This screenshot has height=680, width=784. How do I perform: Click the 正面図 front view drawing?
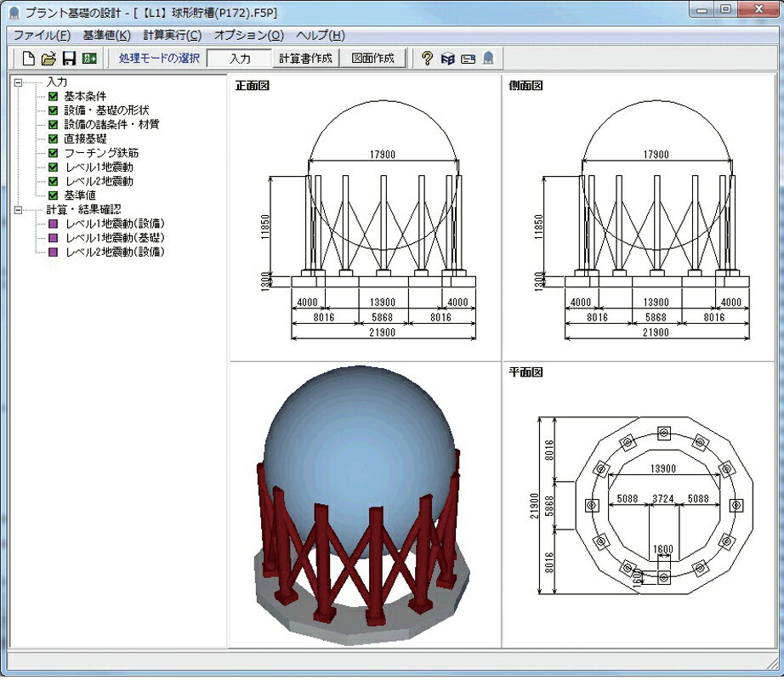pyautogui.click(x=370, y=221)
